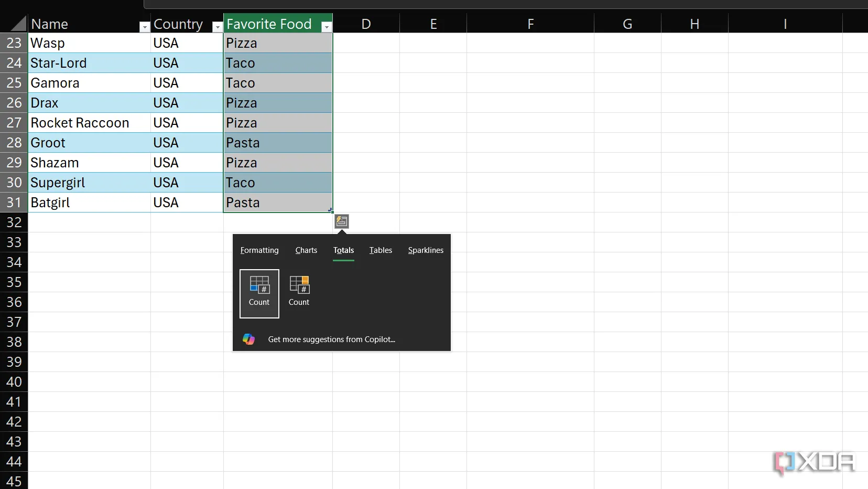Open the Country column filter dropdown
This screenshot has height=489, width=868.
(x=217, y=27)
